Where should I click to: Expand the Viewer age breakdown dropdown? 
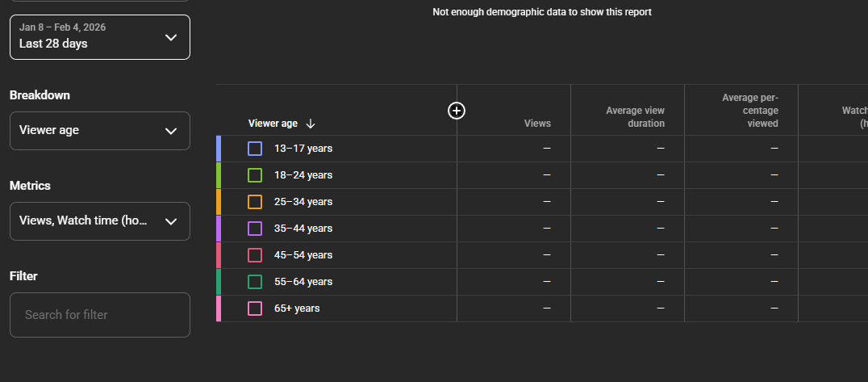pyautogui.click(x=99, y=131)
